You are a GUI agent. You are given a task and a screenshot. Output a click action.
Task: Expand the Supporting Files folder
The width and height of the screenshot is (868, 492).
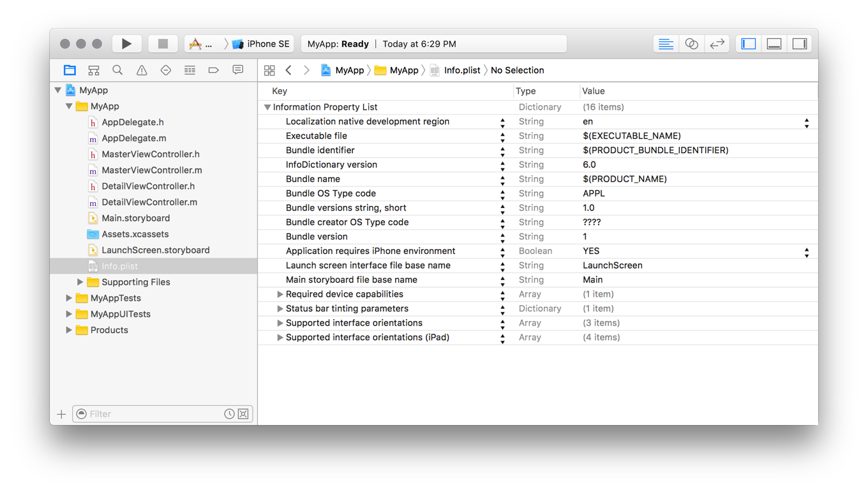coord(80,282)
